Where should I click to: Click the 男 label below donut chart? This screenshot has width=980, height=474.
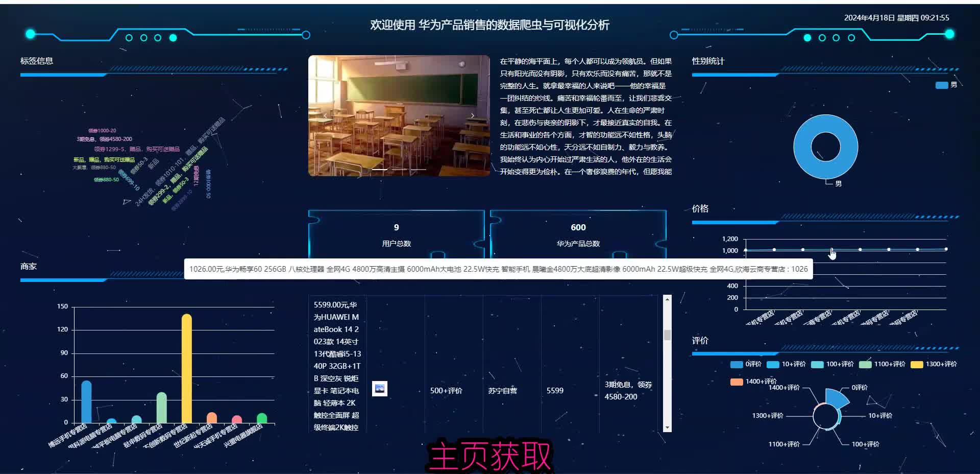[x=839, y=183]
